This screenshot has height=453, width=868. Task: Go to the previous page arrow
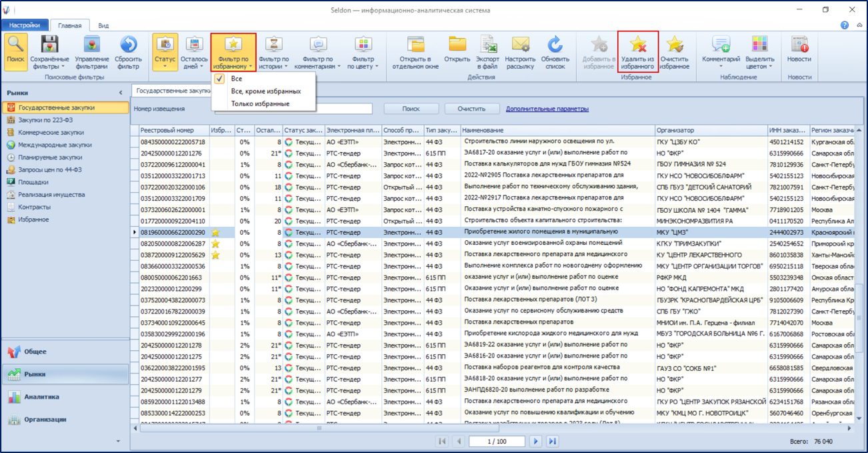click(x=459, y=441)
